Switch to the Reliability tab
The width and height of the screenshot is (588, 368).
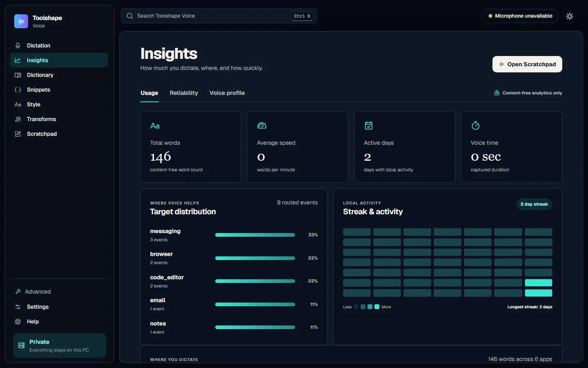(184, 93)
